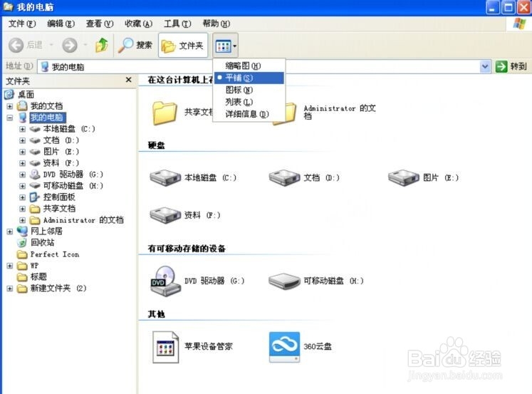Image resolution: width=532 pixels, height=394 pixels.
Task: Select Administrator 的文档 folder in main pane
Action: pyautogui.click(x=340, y=112)
